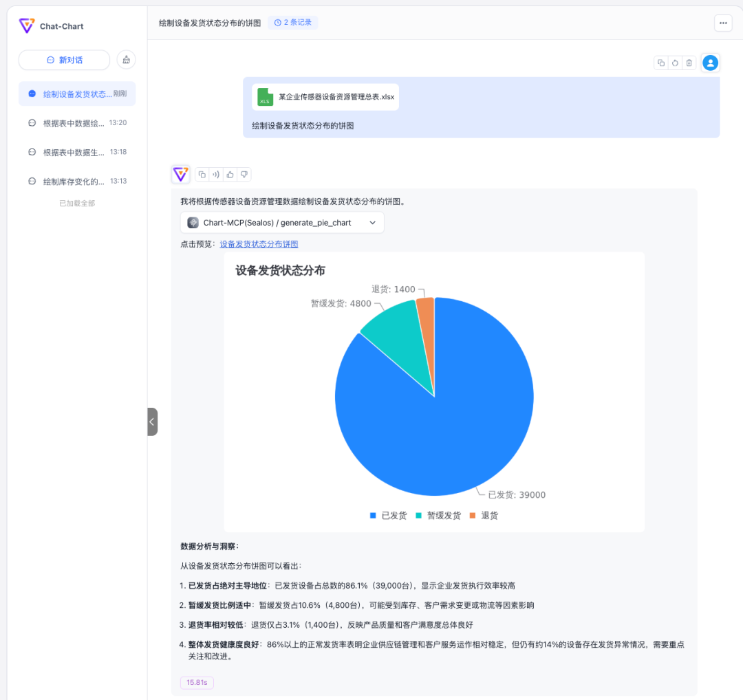
Task: Toggle the 暂缓发货 legend swatch
Action: click(418, 515)
